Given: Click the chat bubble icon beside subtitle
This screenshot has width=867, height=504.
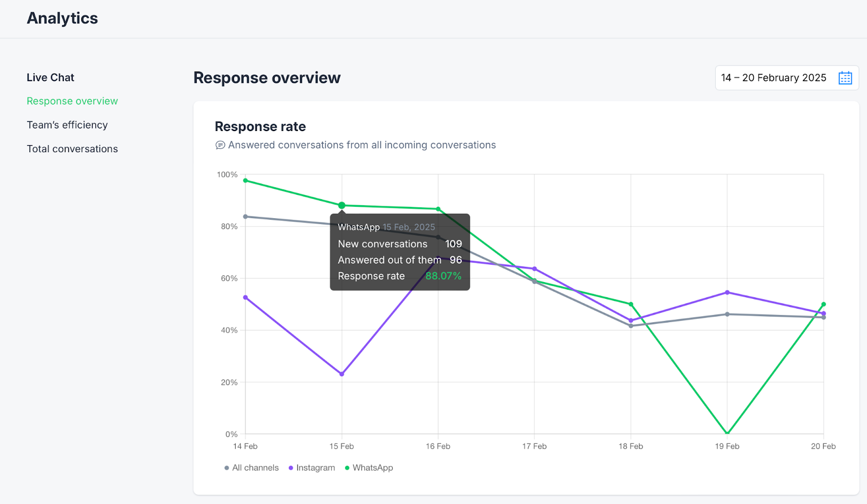Looking at the screenshot, I should point(220,145).
